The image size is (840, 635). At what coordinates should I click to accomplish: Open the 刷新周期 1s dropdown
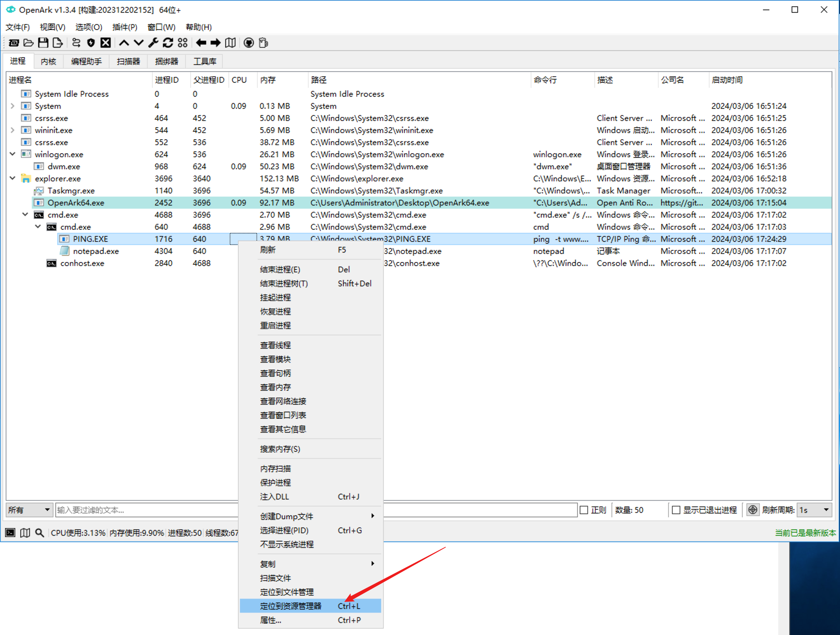[x=814, y=510]
